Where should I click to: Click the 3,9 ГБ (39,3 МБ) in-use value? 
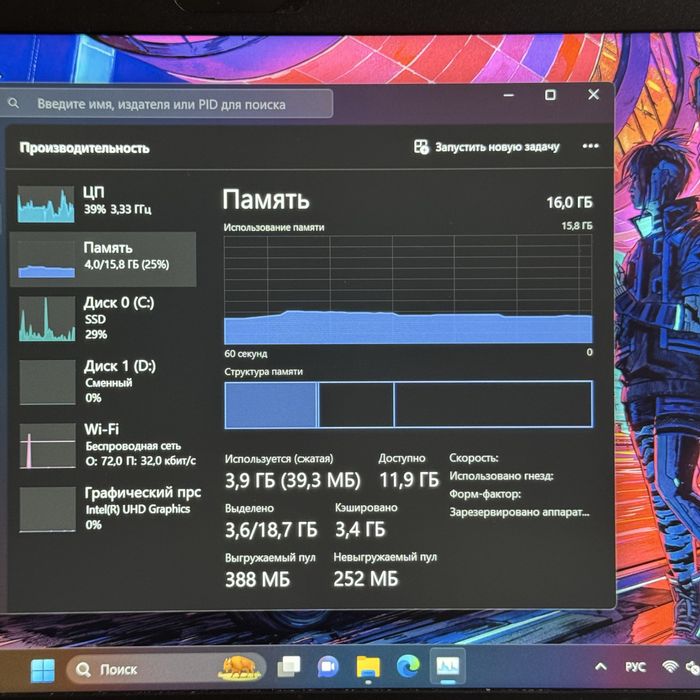(x=292, y=480)
